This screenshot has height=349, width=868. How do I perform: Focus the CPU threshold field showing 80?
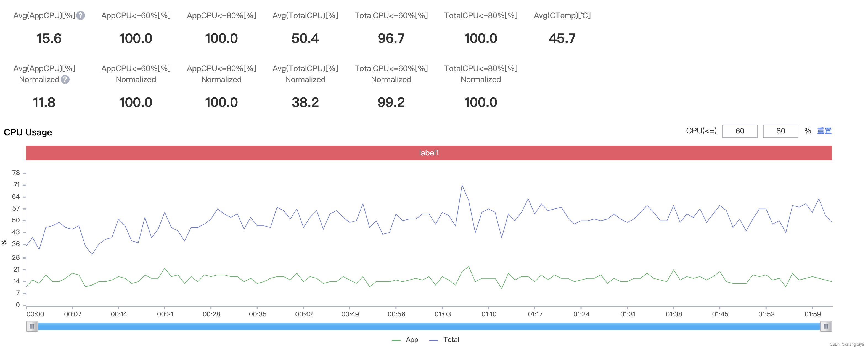coord(780,131)
